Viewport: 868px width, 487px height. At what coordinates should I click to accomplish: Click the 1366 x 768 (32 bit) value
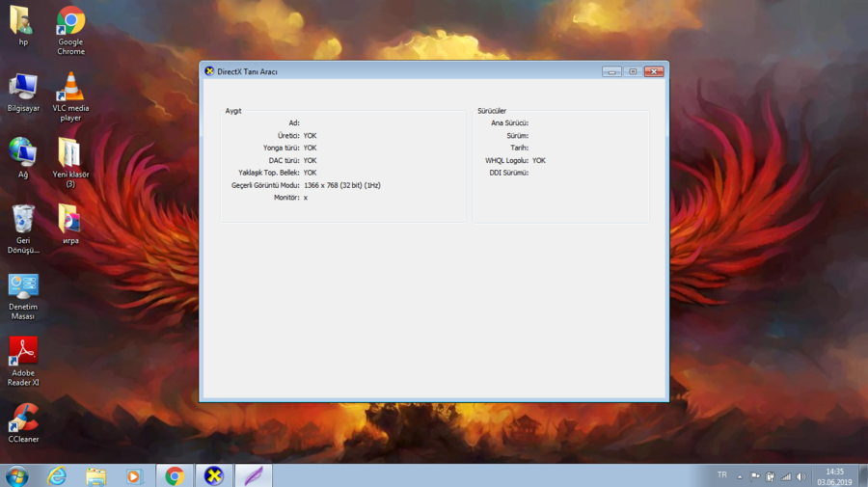pos(342,185)
